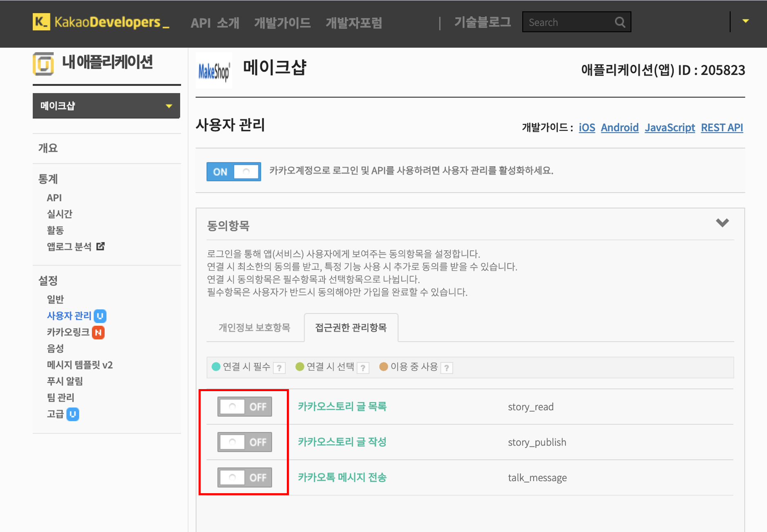The height and width of the screenshot is (532, 767).
Task: Open the REST API guide link
Action: pos(722,127)
